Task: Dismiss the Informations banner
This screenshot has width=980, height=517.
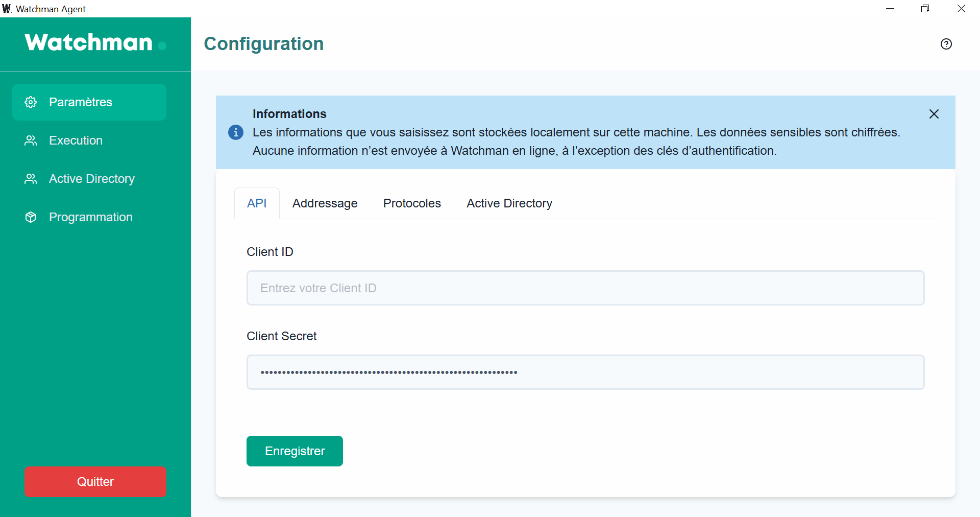Action: point(934,114)
